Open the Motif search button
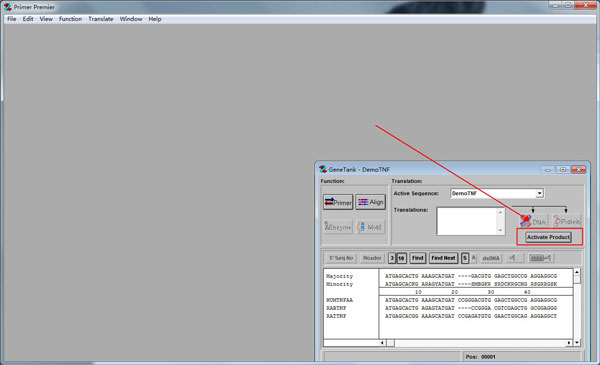Image resolution: width=600 pixels, height=365 pixels. click(x=370, y=227)
